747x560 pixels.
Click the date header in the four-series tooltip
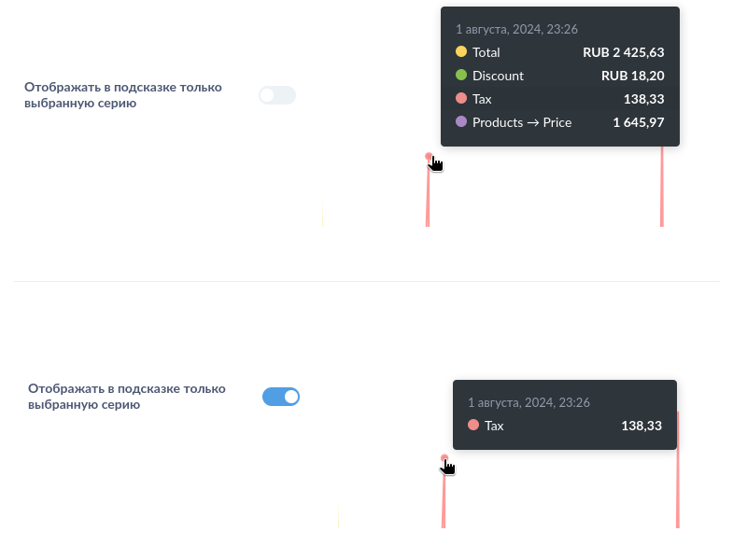tap(516, 29)
